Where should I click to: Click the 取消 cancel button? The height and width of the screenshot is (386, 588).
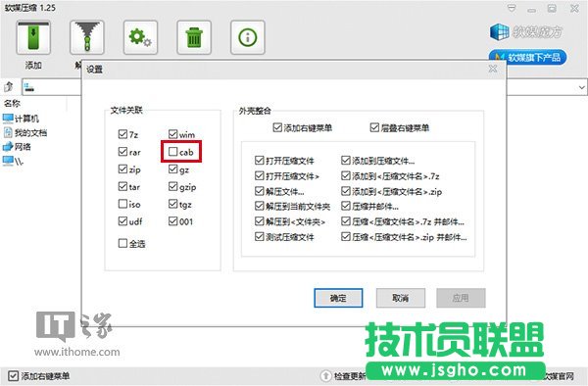(401, 298)
